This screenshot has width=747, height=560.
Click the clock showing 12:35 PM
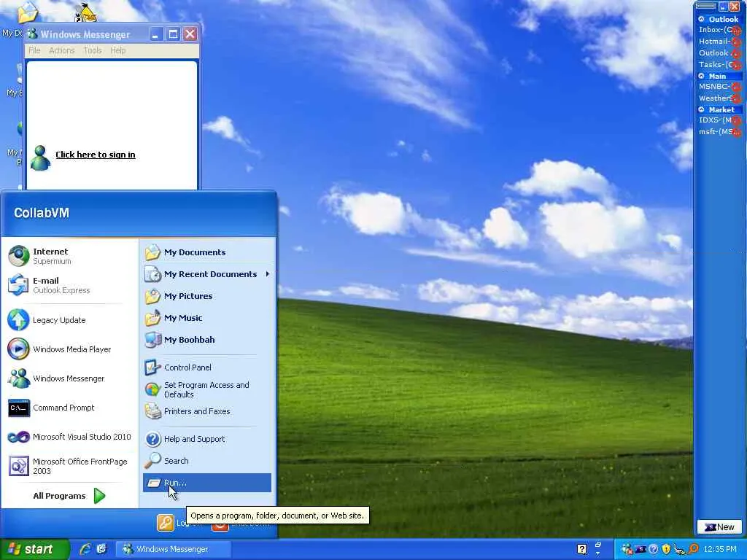click(719, 549)
